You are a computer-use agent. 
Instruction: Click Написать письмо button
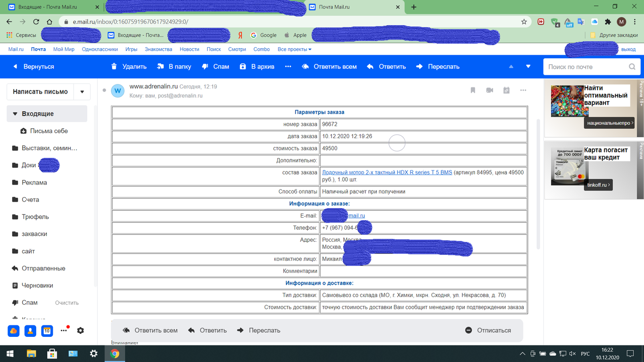(x=40, y=92)
